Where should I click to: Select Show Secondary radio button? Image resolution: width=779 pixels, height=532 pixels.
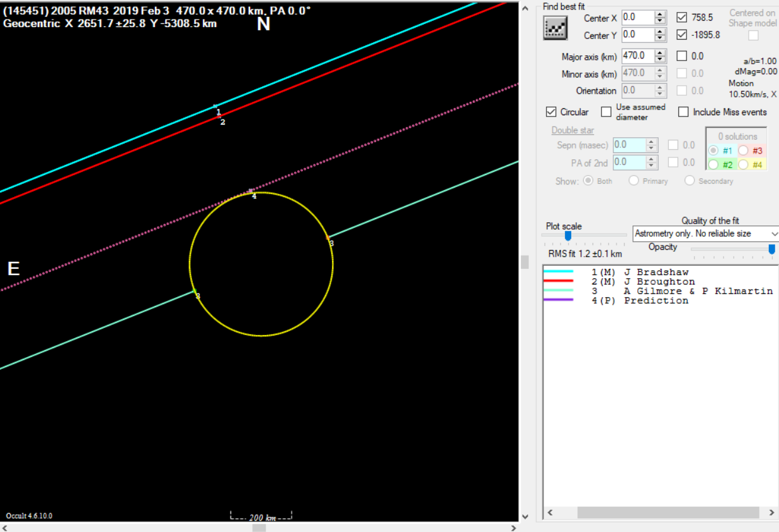coord(690,181)
